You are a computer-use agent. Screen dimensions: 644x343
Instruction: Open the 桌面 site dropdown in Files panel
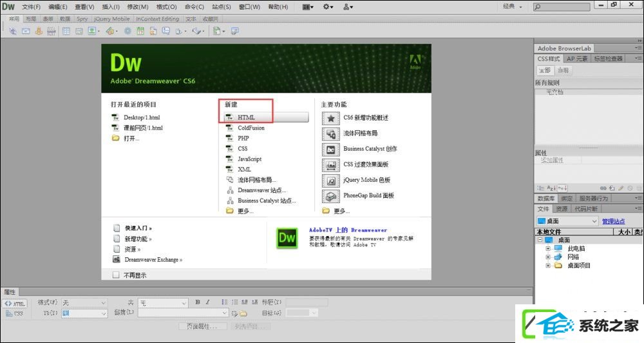[567, 221]
